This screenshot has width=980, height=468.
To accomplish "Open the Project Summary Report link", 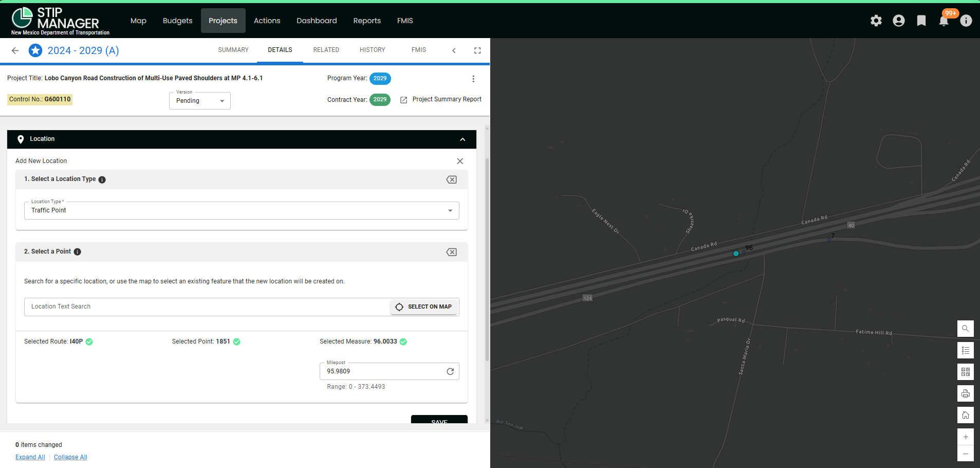I will pos(447,99).
